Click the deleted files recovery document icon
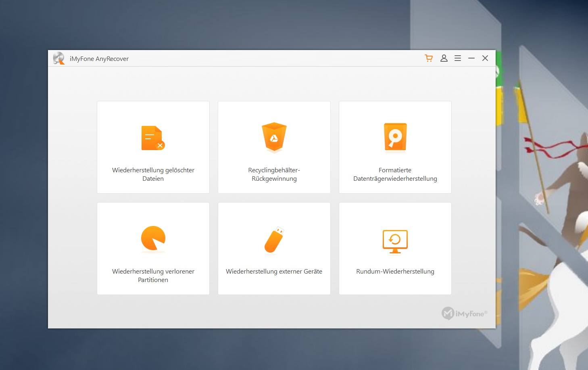The width and height of the screenshot is (588, 370). pyautogui.click(x=153, y=138)
